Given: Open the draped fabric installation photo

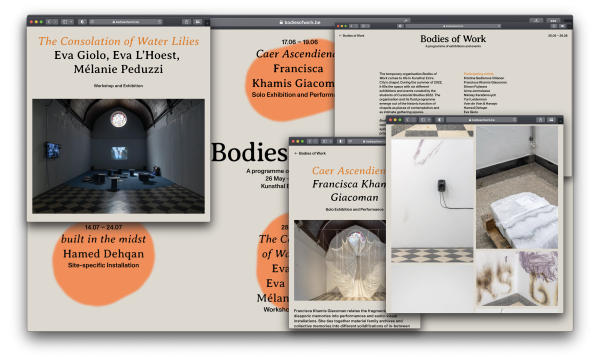Looking at the screenshot, I should [x=340, y=260].
